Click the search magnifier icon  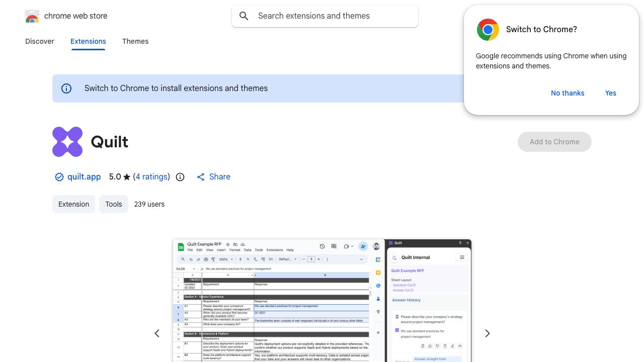point(244,16)
